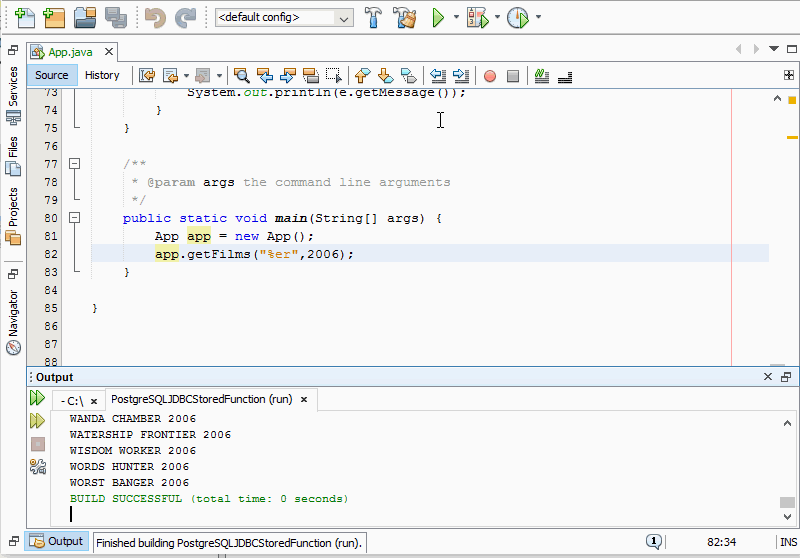Viewport: 800px width, 558px height.
Task: Open Profile Project dropdown arrow
Action: [x=539, y=17]
